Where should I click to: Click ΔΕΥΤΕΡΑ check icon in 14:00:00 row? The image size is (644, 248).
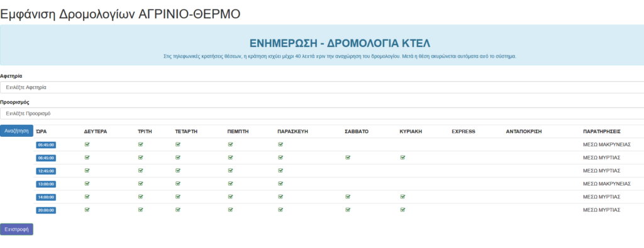pos(87,197)
